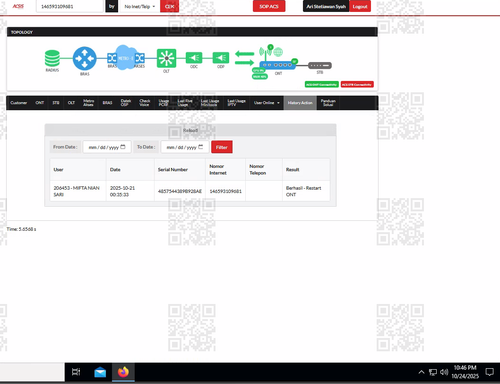Click the METRO-E cloud icon
Viewport: 500px width, 384px height.
tap(125, 58)
